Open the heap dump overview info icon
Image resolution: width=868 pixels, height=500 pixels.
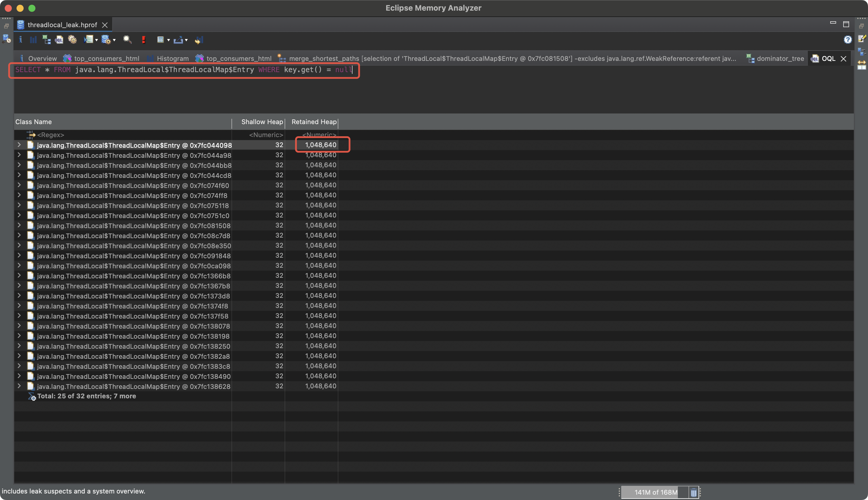click(21, 40)
